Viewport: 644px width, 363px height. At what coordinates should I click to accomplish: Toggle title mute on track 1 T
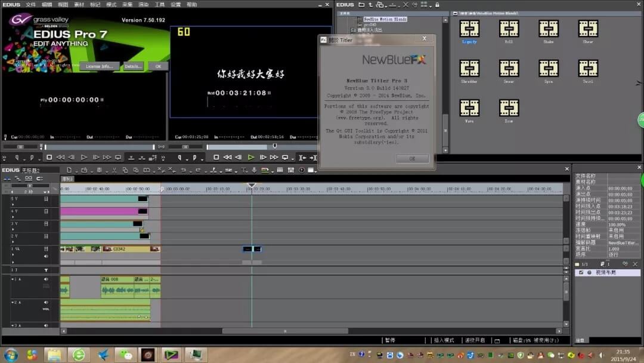click(x=46, y=270)
